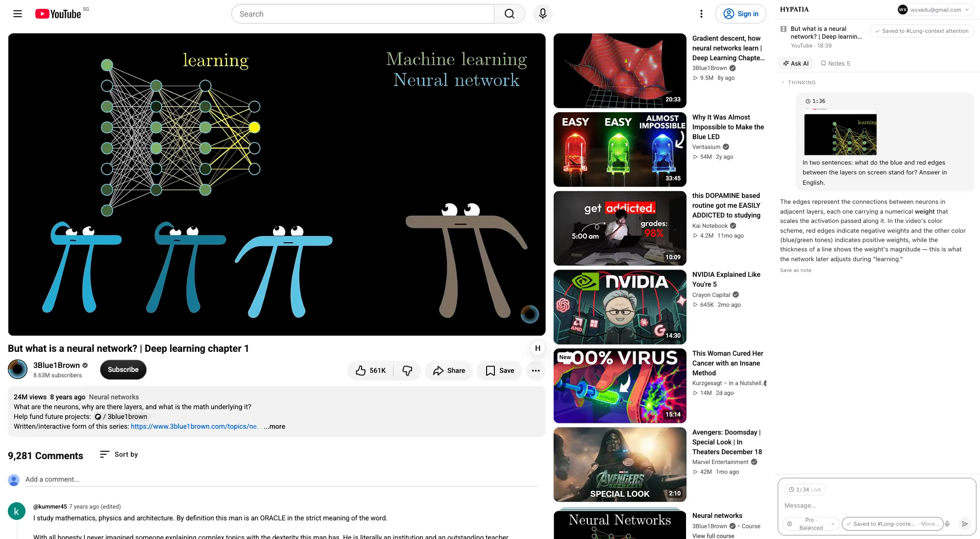Screen dimensions: 980x539
Task: Open the Sort by comments menu
Action: coord(119,454)
